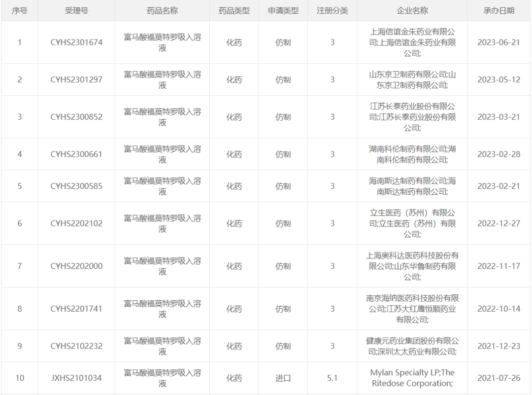Click date cell 2023-03-21

coord(499,117)
